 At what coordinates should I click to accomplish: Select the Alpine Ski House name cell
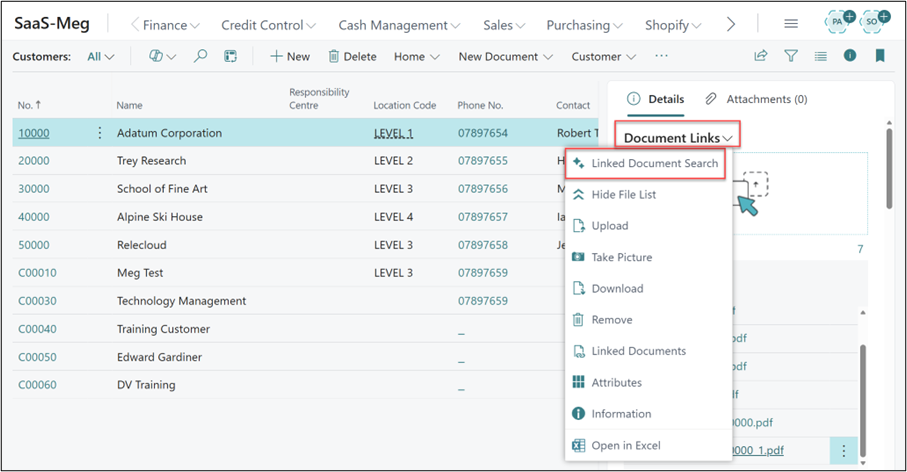click(x=160, y=217)
